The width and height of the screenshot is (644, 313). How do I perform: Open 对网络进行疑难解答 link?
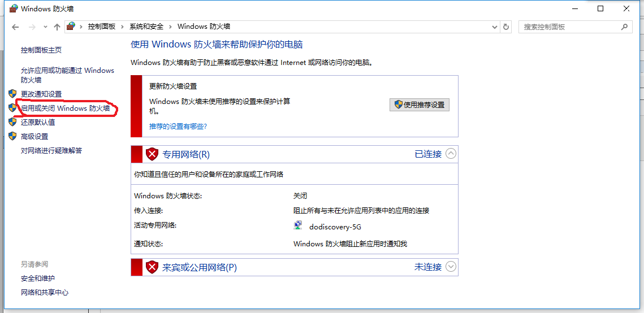tap(52, 150)
